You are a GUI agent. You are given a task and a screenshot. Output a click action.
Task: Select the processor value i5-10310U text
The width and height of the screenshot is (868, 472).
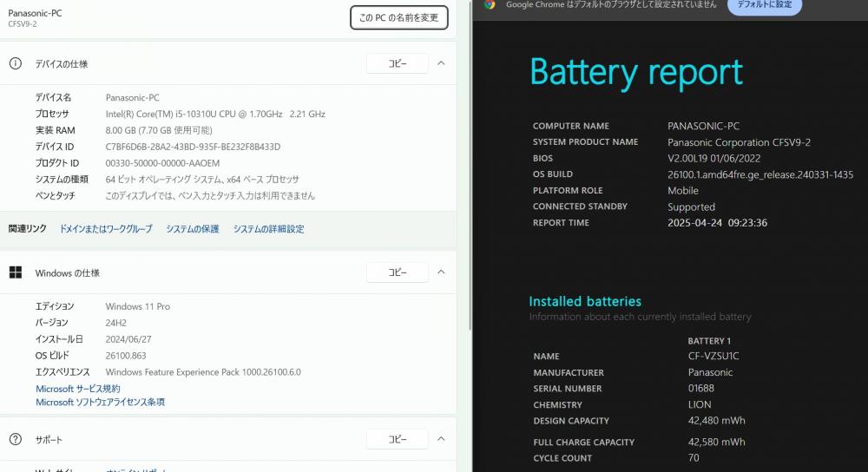click(x=215, y=114)
